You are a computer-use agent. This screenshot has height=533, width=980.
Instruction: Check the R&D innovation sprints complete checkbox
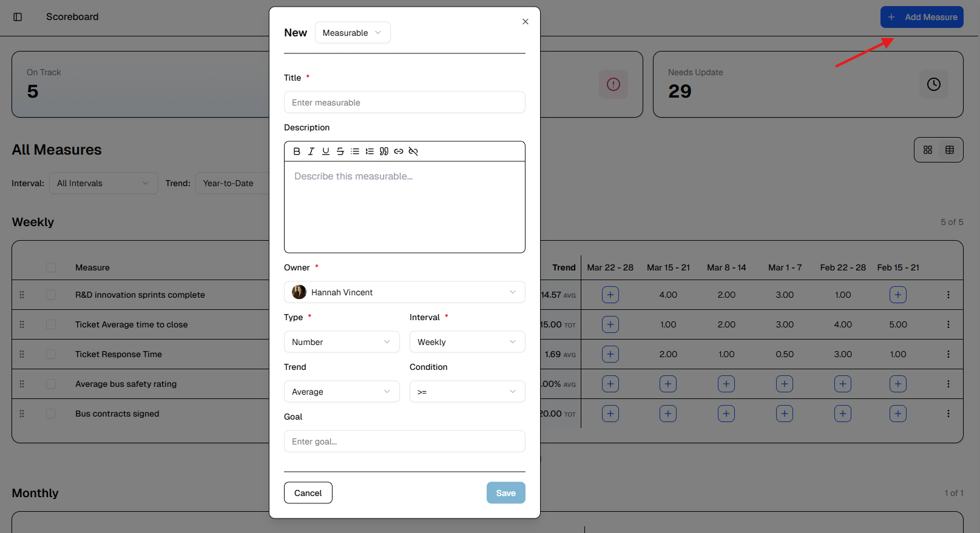51,295
